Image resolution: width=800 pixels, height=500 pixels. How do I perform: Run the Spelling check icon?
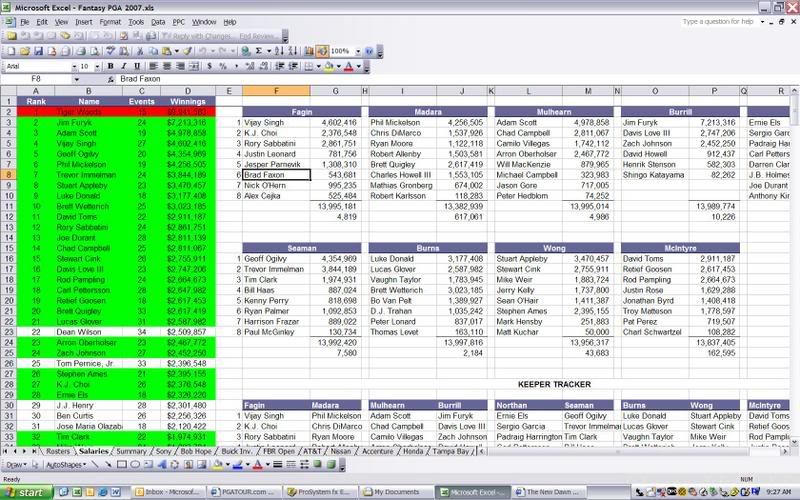point(110,51)
